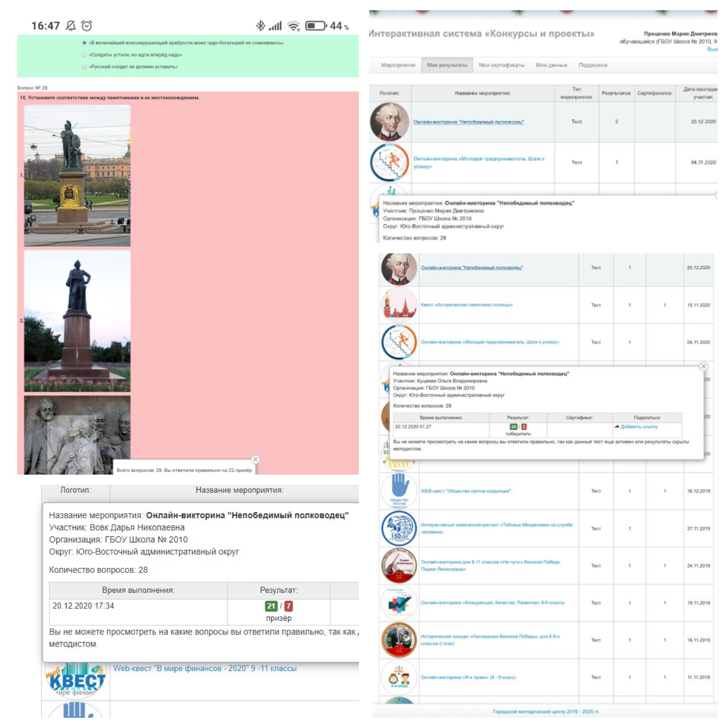Click the participant name Вовк Дарья Николаевна
This screenshot has width=728, height=728.
137,527
